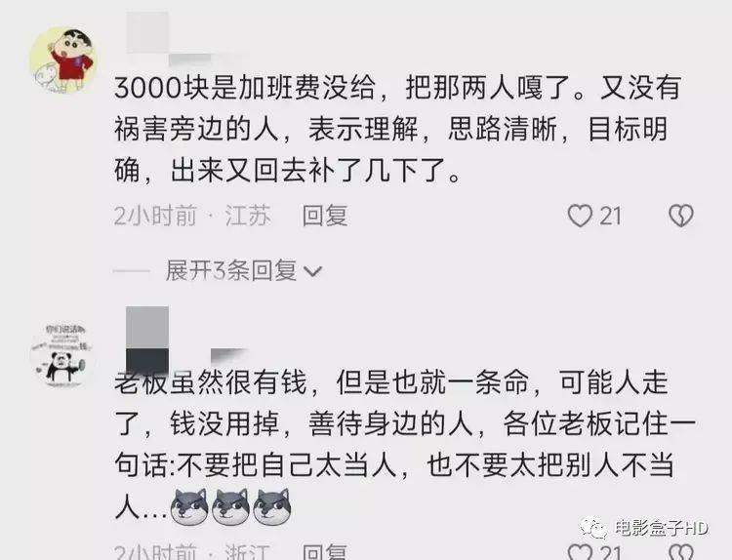The height and width of the screenshot is (560, 732).
Task: Click the first dog emoji in comment
Action: (x=188, y=506)
